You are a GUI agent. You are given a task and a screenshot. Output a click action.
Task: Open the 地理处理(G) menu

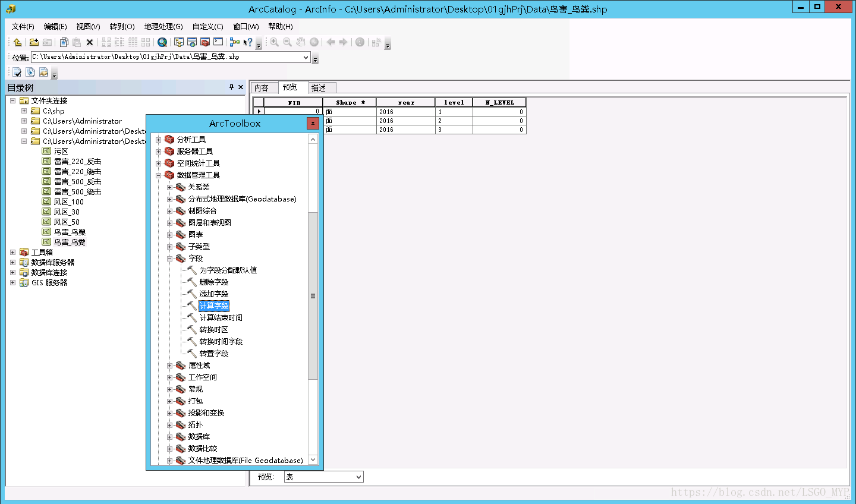point(163,26)
